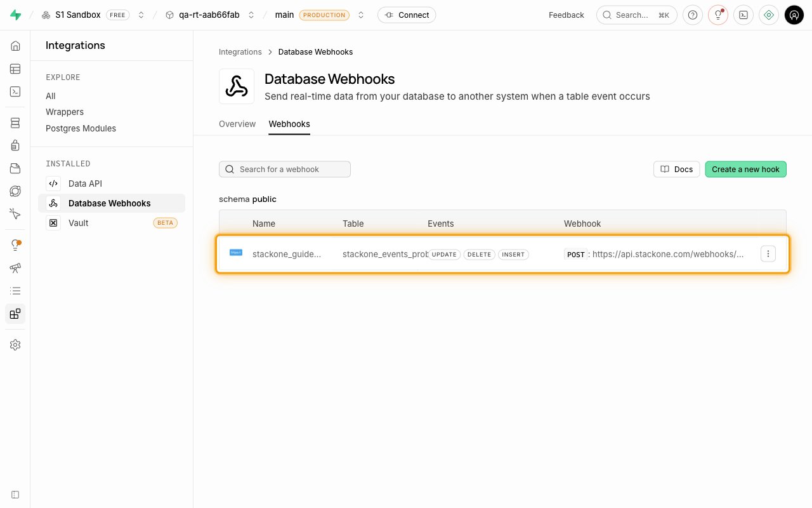Viewport: 812px width, 508px height.
Task: Open the Authentication sidebar icon
Action: [x=15, y=145]
